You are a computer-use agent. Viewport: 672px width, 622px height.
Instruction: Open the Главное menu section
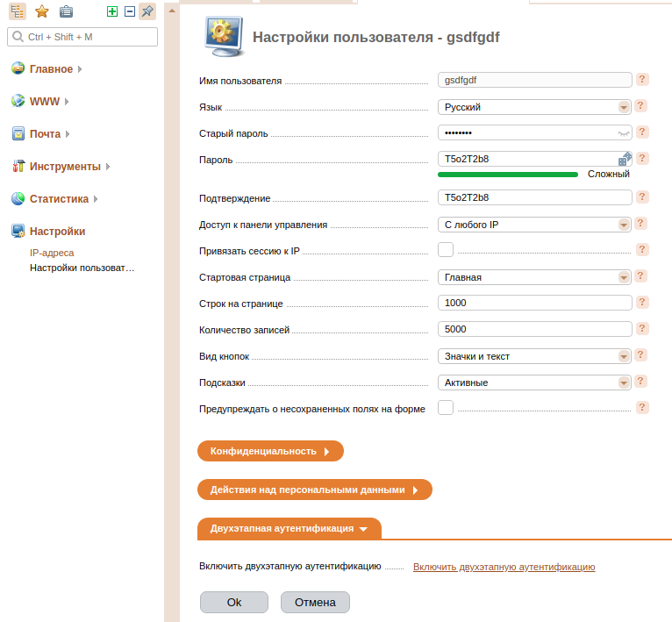[51, 68]
